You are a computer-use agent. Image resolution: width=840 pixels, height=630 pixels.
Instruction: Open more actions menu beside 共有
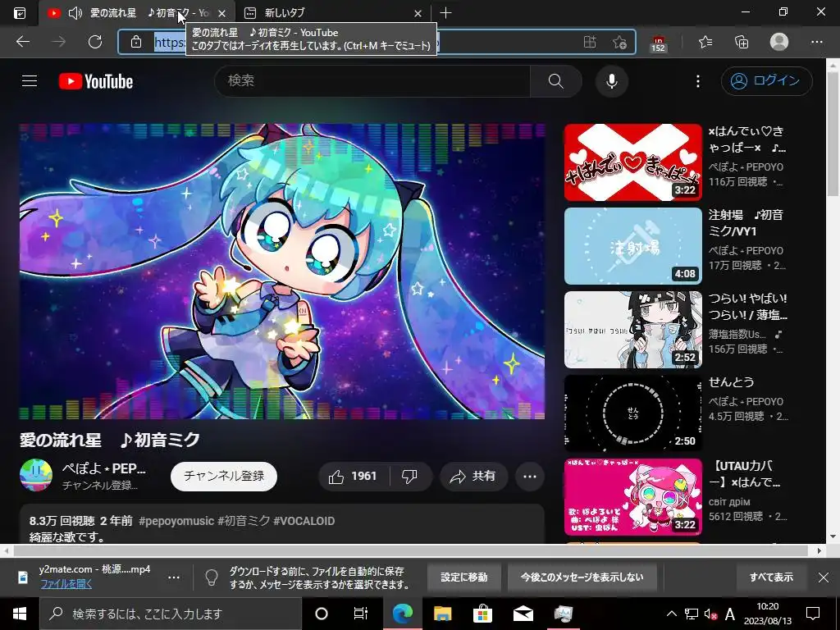point(530,477)
